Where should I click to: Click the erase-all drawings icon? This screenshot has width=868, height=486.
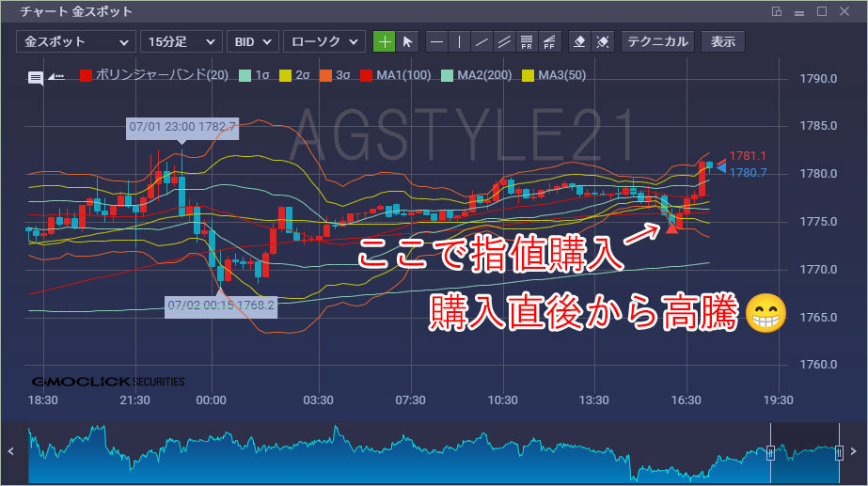603,41
